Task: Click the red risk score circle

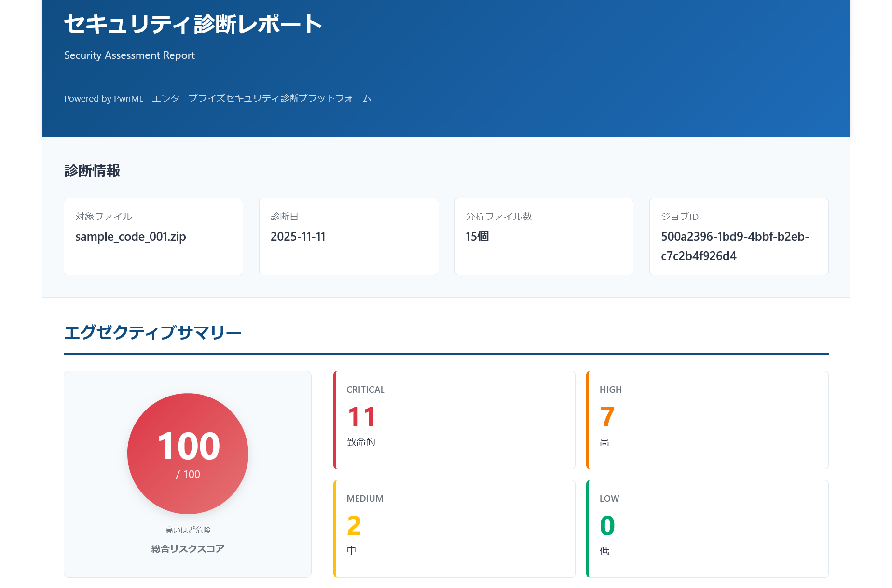Action: tap(188, 453)
